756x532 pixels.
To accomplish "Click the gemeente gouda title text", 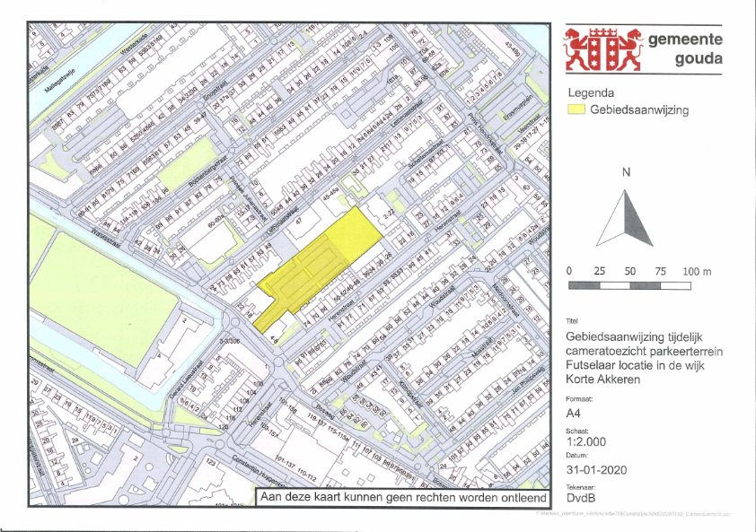I will [685, 48].
